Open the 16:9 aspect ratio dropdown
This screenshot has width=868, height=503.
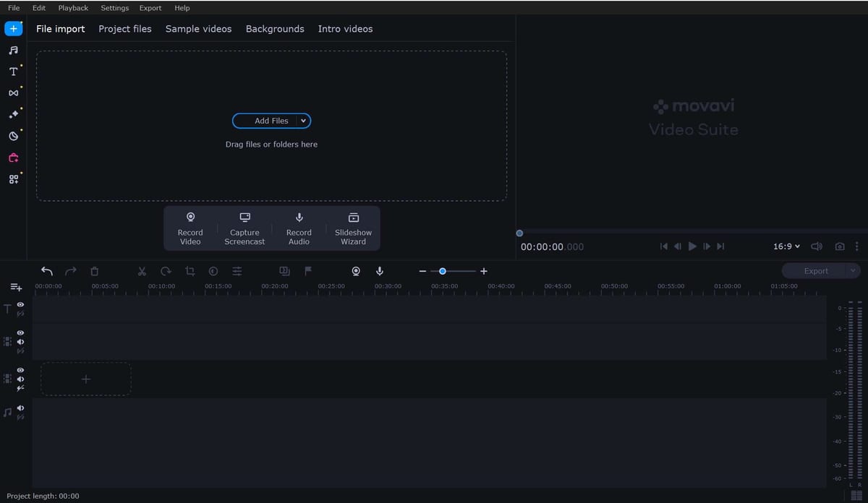[x=787, y=246]
